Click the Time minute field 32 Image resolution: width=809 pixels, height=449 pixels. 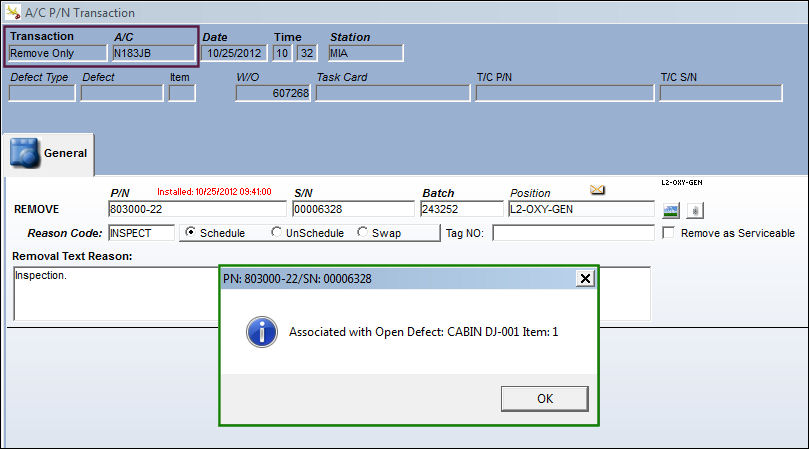pos(307,53)
